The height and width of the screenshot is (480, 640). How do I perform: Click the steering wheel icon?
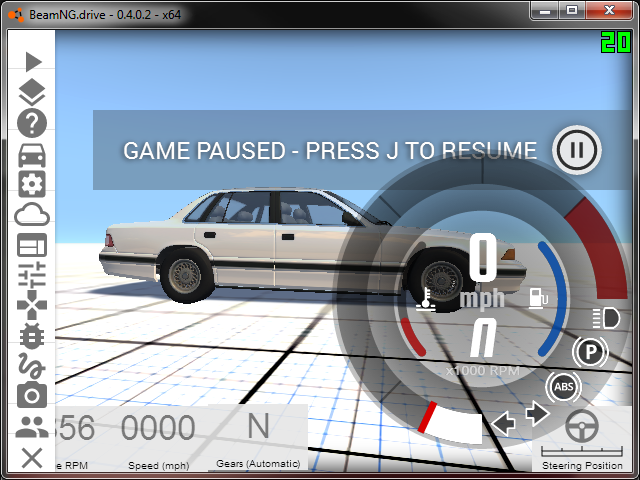click(582, 426)
